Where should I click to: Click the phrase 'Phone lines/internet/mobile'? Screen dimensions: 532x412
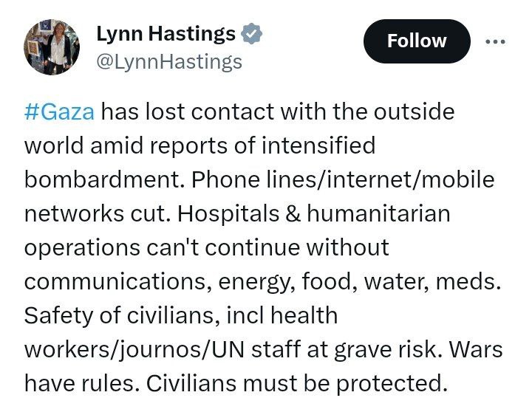click(343, 179)
